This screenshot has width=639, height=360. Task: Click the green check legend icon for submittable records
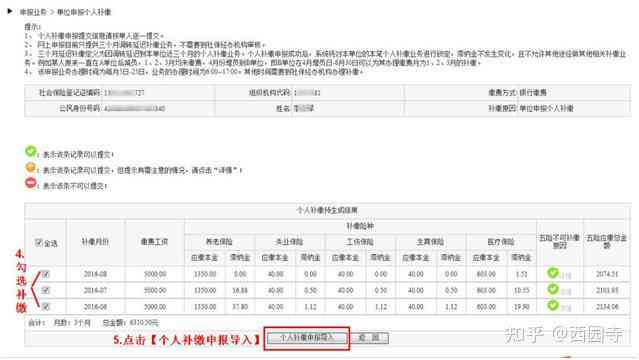click(31, 151)
